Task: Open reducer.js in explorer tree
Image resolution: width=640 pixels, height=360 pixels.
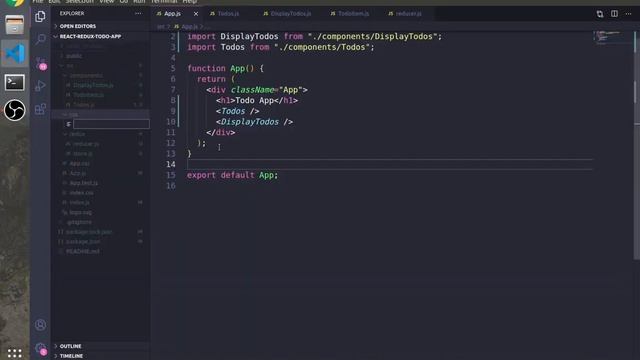Action: (x=86, y=144)
